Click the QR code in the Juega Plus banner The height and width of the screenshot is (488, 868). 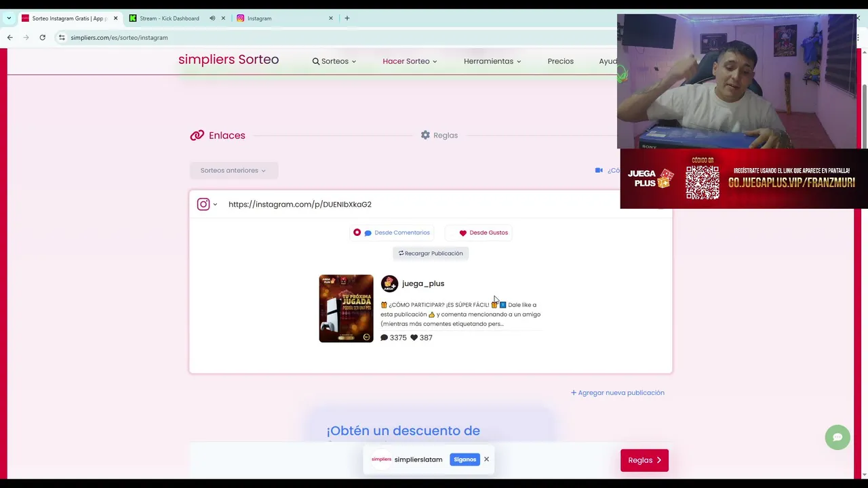click(x=702, y=182)
